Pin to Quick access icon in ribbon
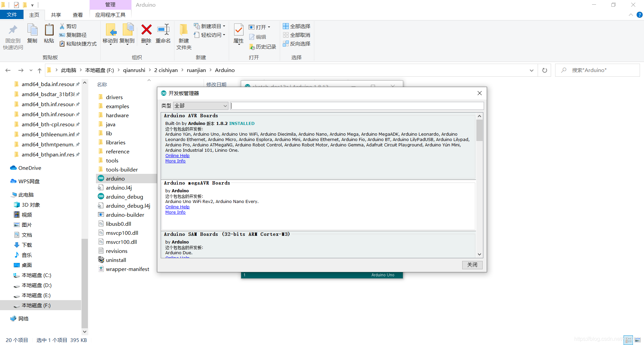Screen dimensions: 644x345 (13, 37)
